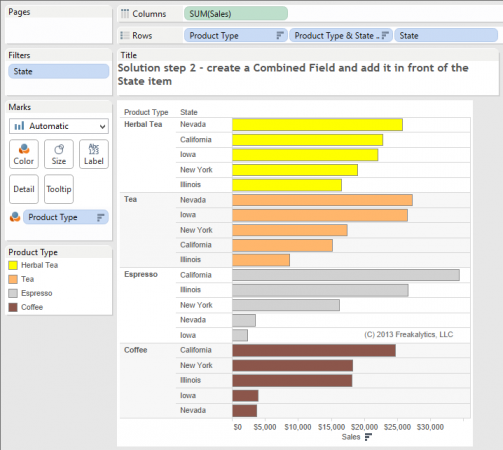Click sort icon on Product Type & State pill

coord(385,35)
